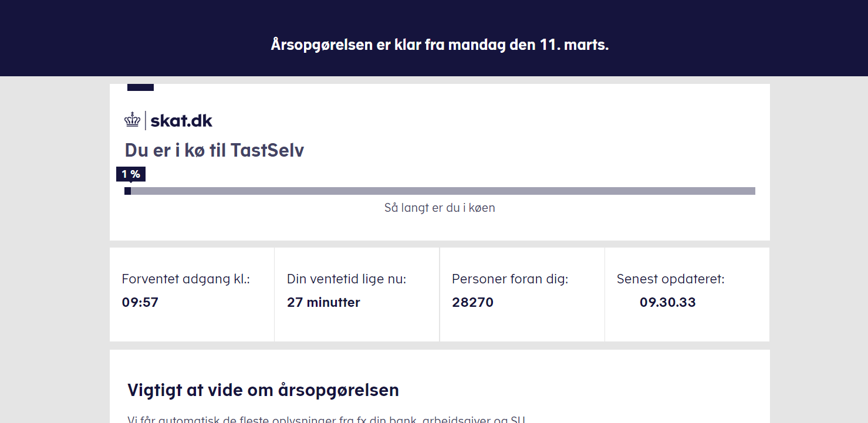Select the last updated time 09.30.33

(x=667, y=303)
